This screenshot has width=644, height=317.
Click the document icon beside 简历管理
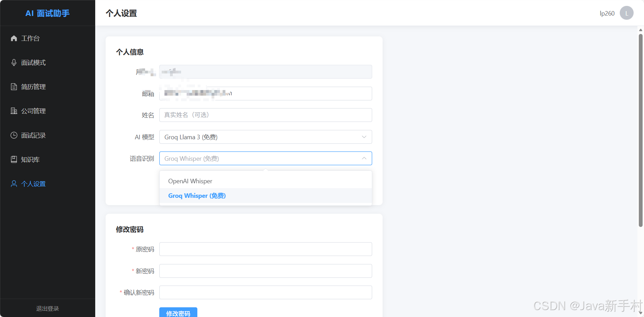[14, 87]
